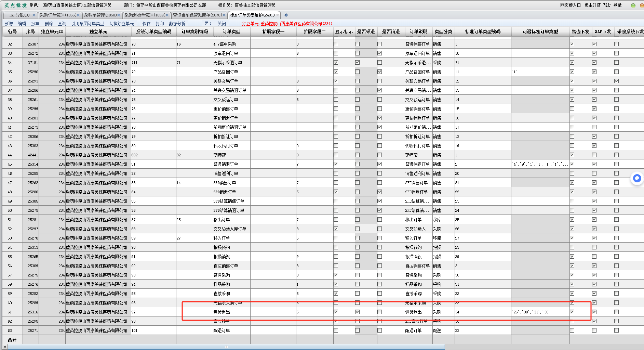Toggle 是否销退 checkbox for 原车退回订单 row

point(379,53)
